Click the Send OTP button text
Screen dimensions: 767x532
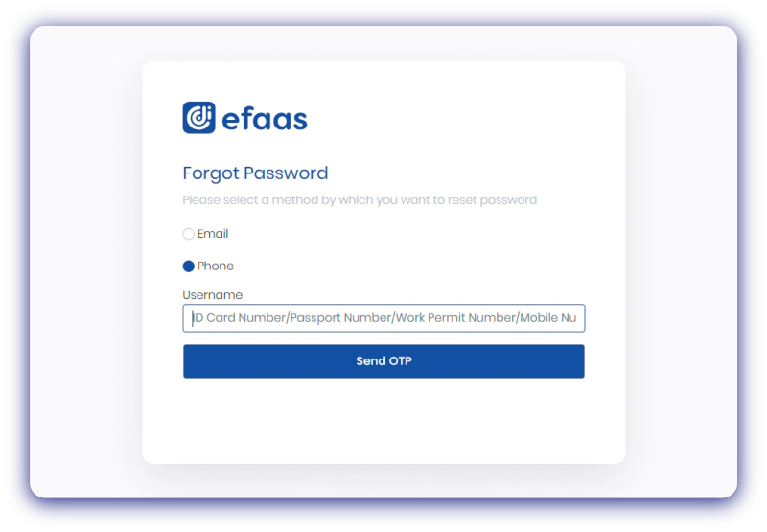click(x=383, y=361)
